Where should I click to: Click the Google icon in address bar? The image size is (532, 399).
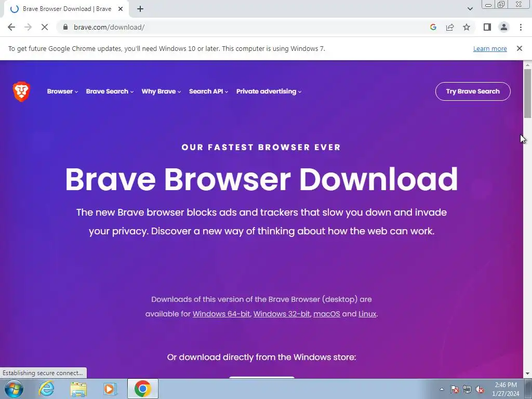click(x=433, y=27)
